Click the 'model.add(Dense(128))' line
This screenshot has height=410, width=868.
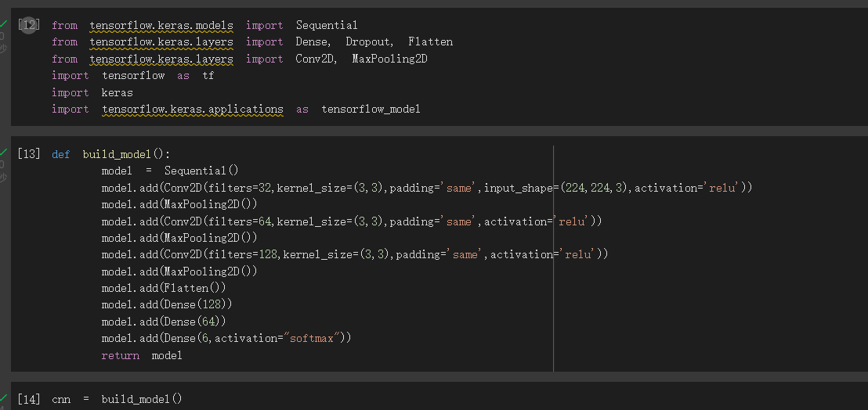[x=167, y=305]
